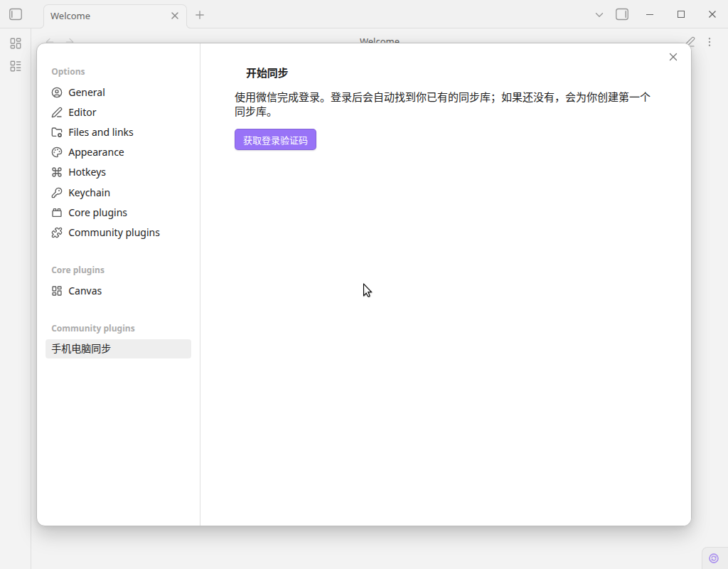Toggle the right sidebar panel icon
The height and width of the screenshot is (569, 728).
coord(622,14)
